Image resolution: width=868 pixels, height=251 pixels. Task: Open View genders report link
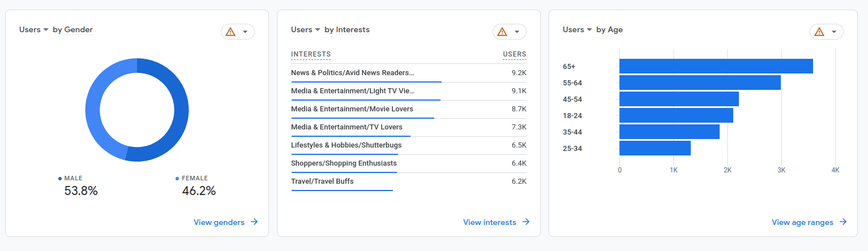pyautogui.click(x=219, y=222)
